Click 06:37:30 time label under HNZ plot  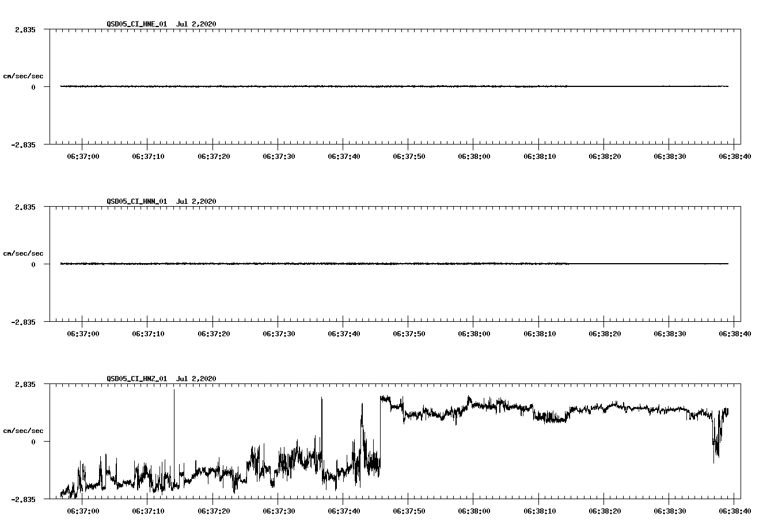tap(279, 511)
